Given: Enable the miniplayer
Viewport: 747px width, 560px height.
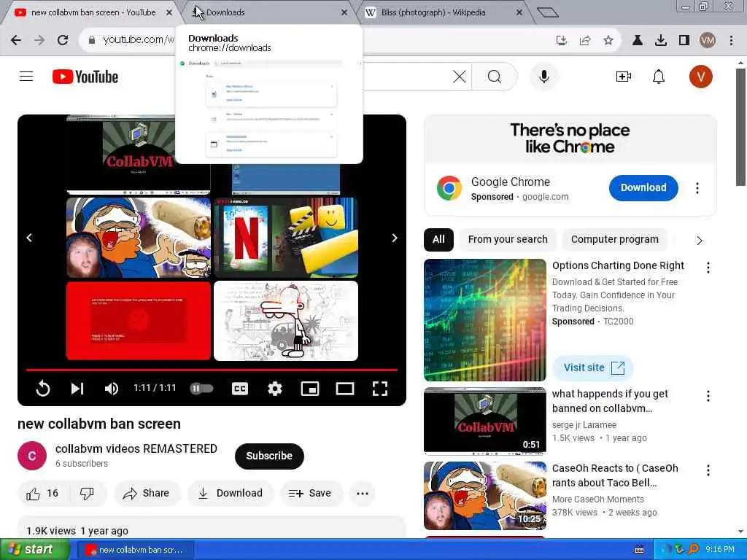Looking at the screenshot, I should [310, 389].
